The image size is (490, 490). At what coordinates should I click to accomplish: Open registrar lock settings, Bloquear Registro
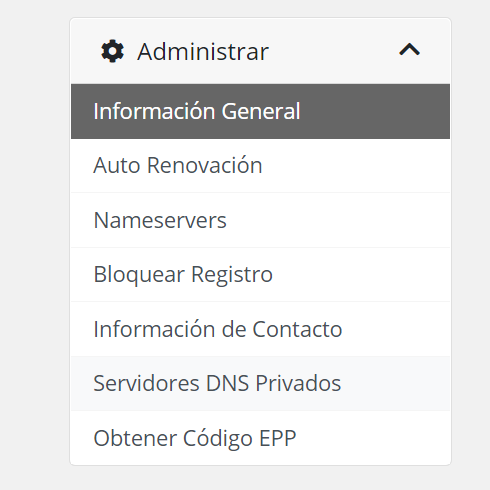(x=260, y=275)
